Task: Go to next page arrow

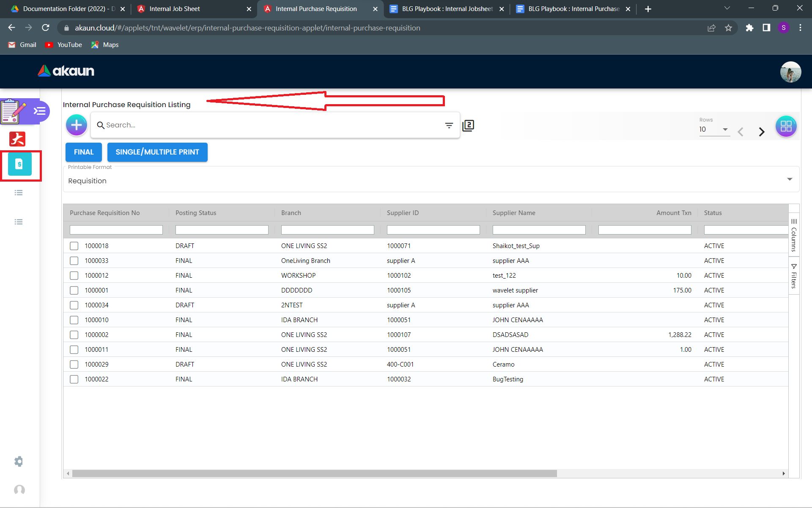Action: (x=762, y=132)
